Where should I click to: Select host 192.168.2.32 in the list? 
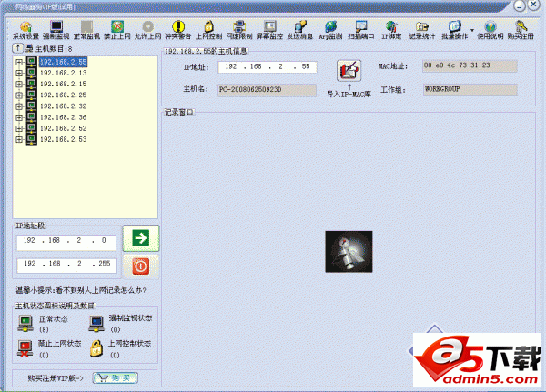click(x=63, y=106)
